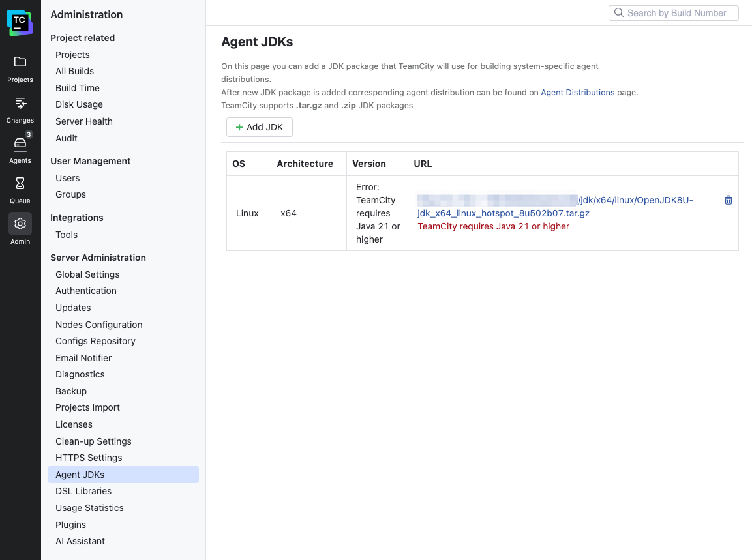Screen dimensions: 752x560
Task: Click the Integrations section heading
Action: pos(77,218)
